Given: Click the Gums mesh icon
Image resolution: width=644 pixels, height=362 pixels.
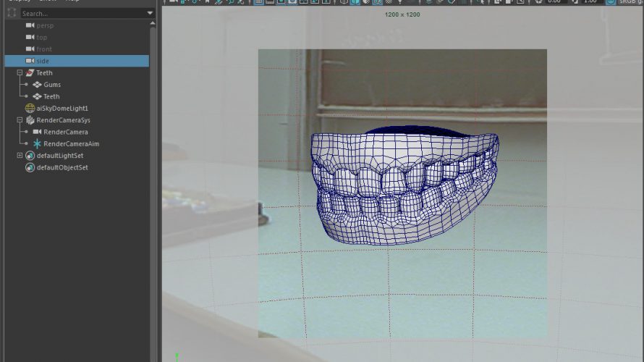Looking at the screenshot, I should (x=37, y=85).
